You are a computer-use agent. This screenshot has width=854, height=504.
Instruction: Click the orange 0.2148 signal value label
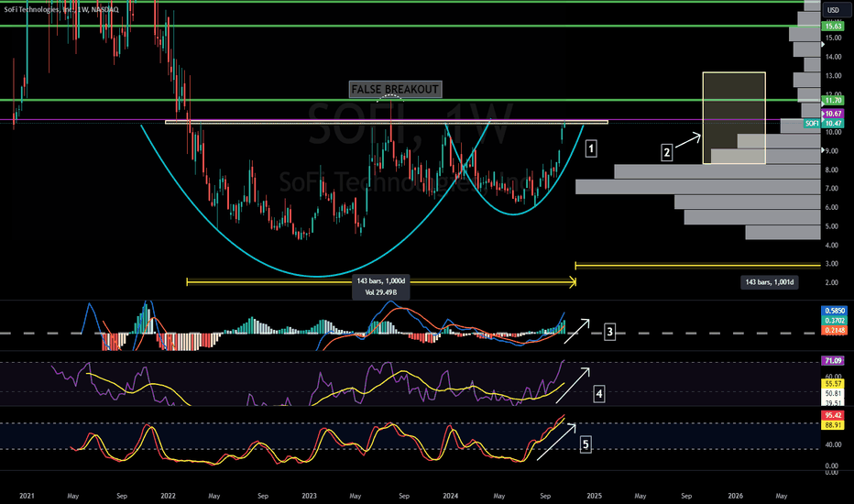coord(833,330)
